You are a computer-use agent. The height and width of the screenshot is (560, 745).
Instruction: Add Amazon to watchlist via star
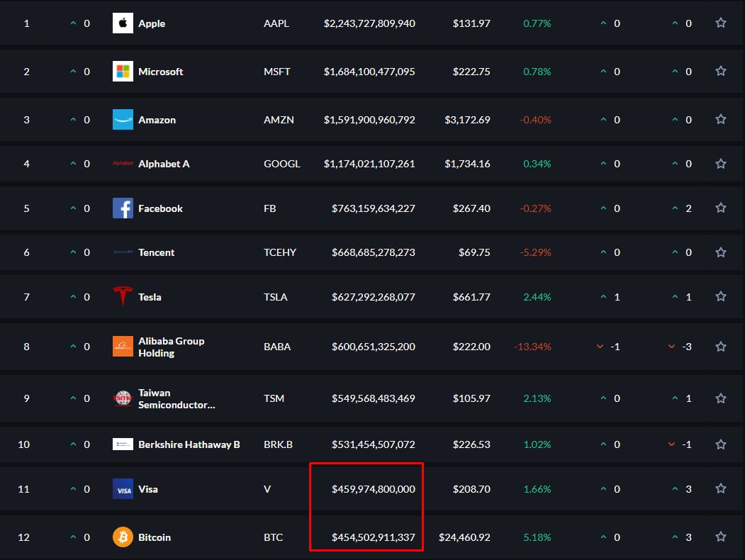(720, 119)
